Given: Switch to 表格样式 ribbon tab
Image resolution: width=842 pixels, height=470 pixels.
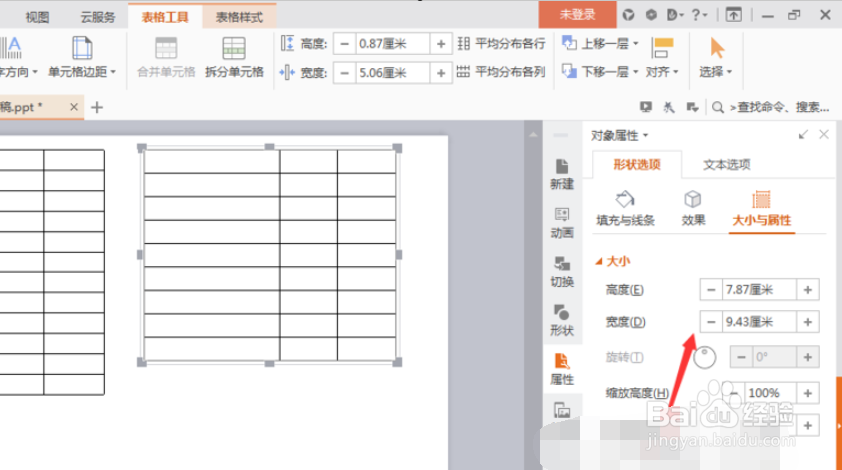Looking at the screenshot, I should [x=239, y=17].
